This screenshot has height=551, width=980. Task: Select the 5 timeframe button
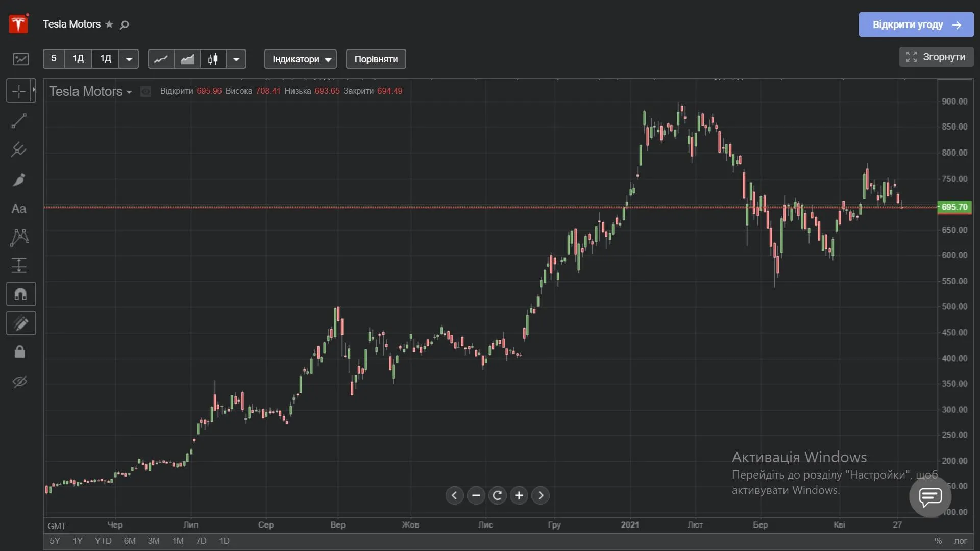[54, 59]
